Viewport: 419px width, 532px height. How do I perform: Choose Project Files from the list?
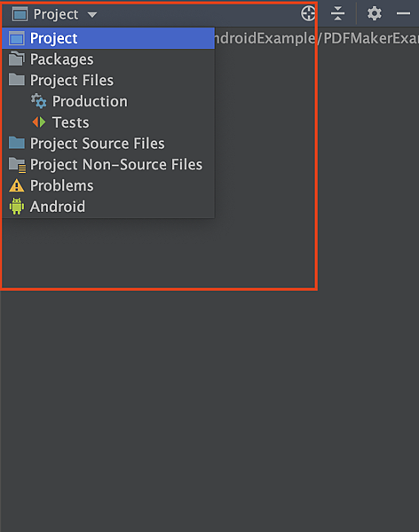[x=108, y=80]
